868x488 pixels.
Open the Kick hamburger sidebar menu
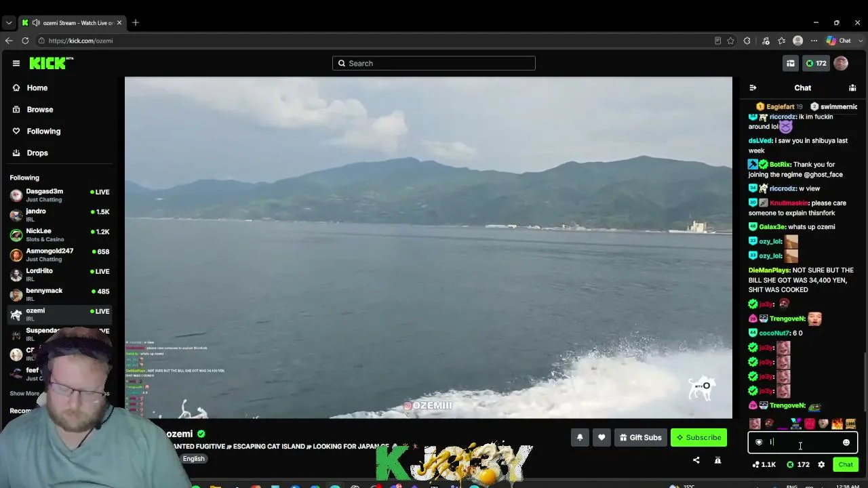point(16,63)
